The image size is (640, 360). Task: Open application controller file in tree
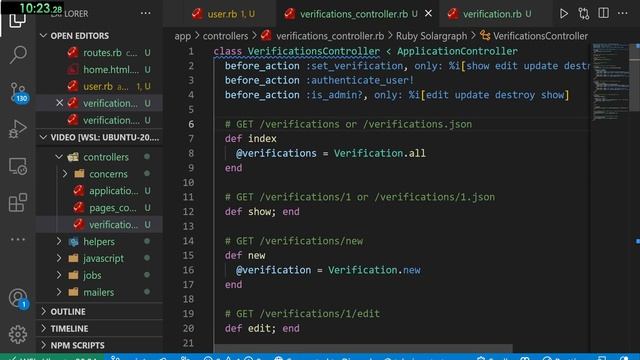coord(100,191)
